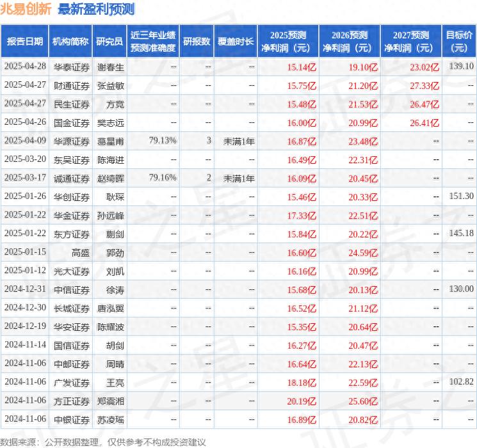Sort by 2025预测净利润 column header

287,42
